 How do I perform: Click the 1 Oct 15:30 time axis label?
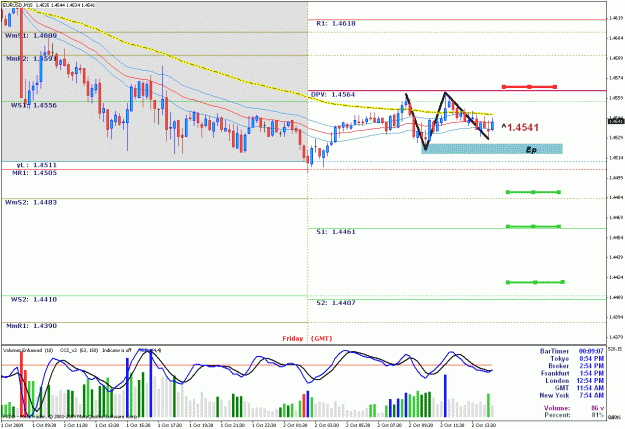138,425
